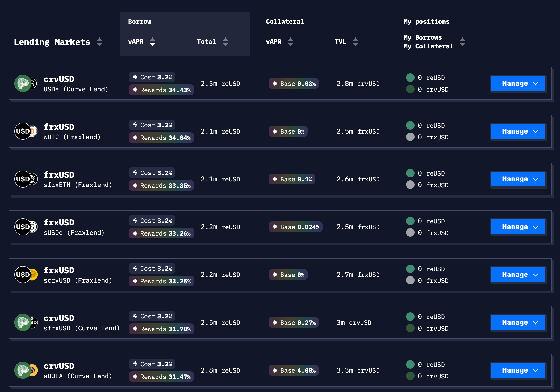Screen dimensions: 560x392
Task: Click the Collateral column group header
Action: pyautogui.click(x=285, y=22)
